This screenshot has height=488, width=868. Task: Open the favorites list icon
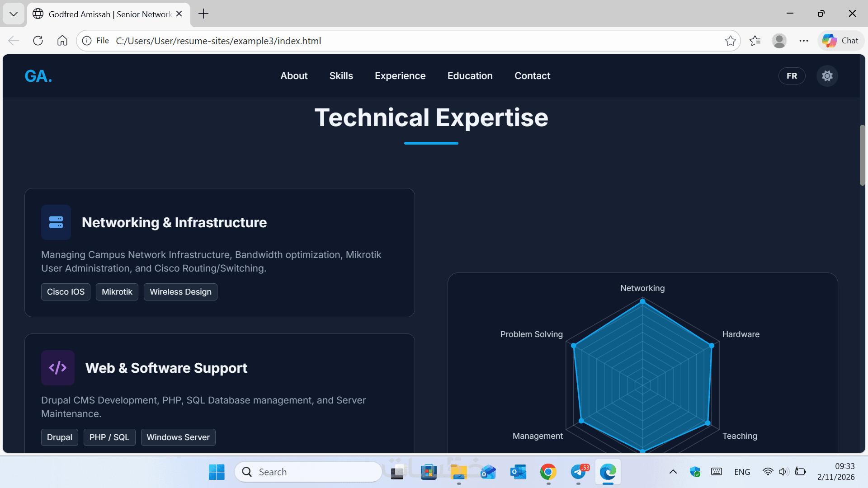click(x=755, y=41)
